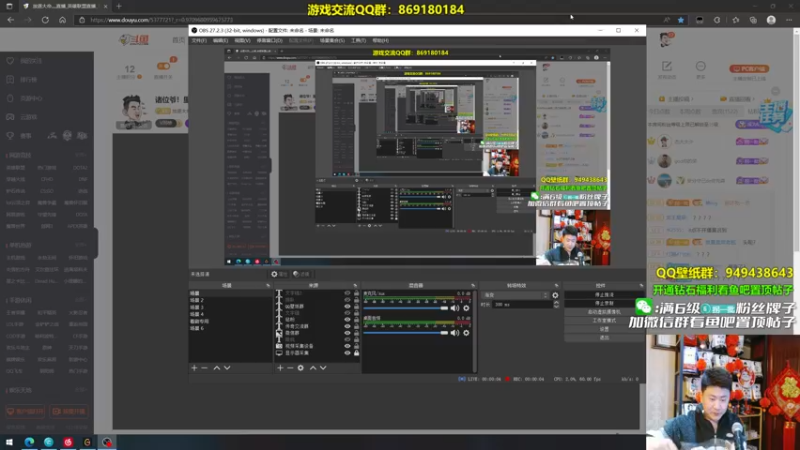Screen dimensions: 800x450
Task: Toggle visibility of 微信群 source
Action: tap(347, 333)
